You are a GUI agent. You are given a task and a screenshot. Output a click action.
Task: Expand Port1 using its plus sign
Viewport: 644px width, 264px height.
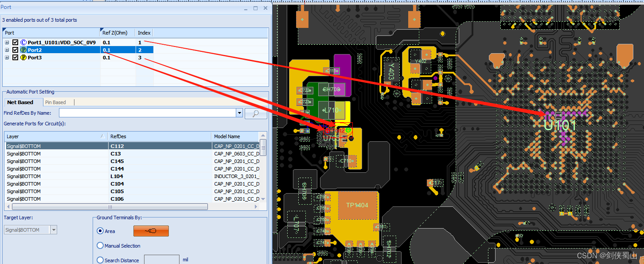click(x=8, y=42)
